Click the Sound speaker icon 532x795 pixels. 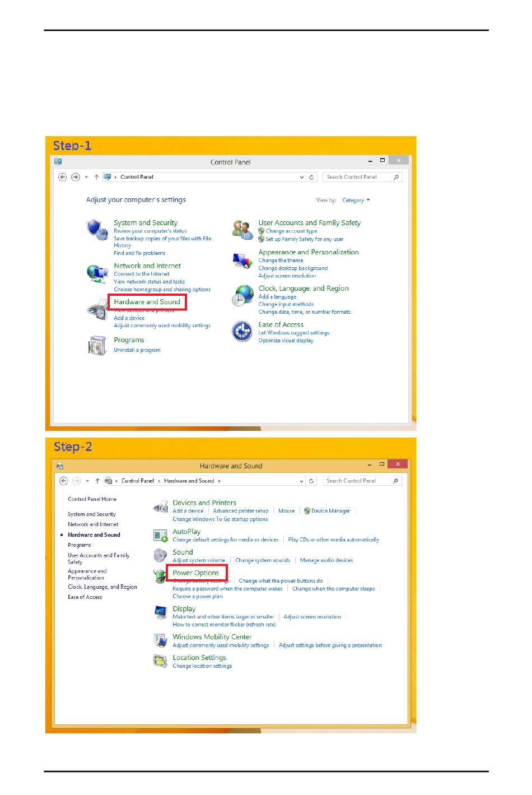(161, 555)
